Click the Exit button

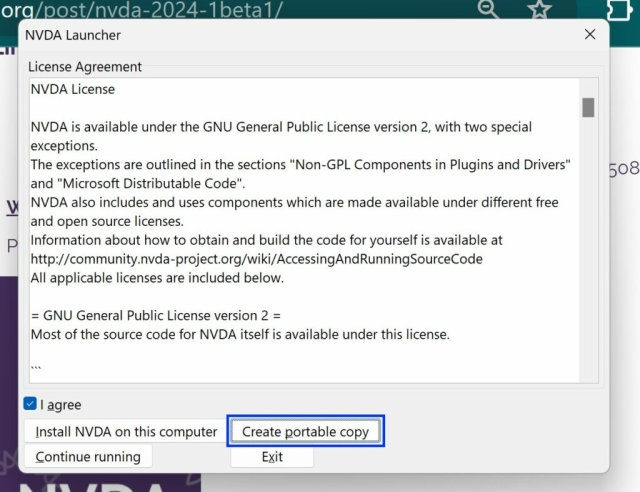(x=272, y=456)
